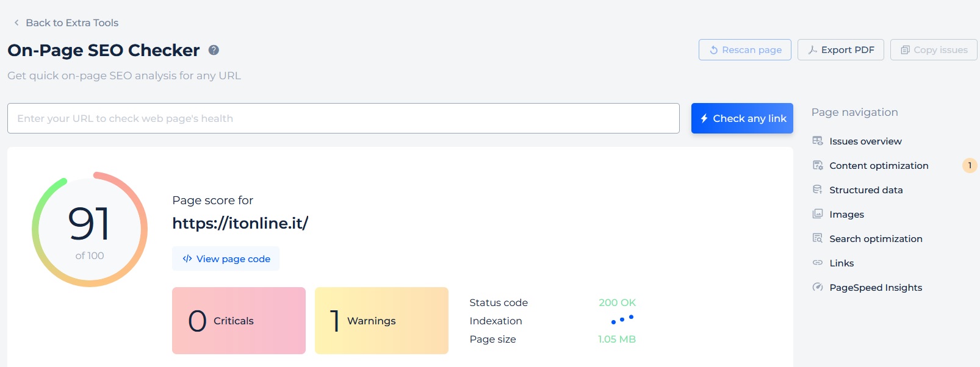Click the PDF icon in Export PDF
This screenshot has width=980, height=367.
(x=813, y=50)
